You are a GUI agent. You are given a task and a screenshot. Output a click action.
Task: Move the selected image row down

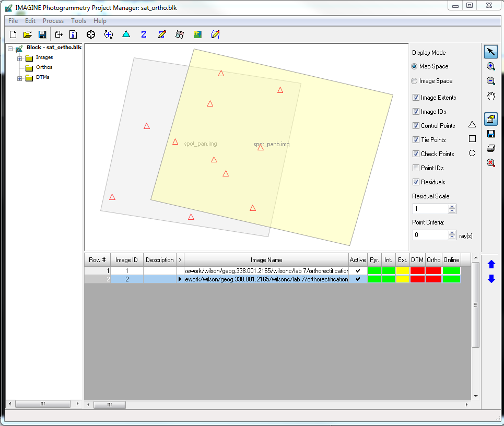[491, 279]
